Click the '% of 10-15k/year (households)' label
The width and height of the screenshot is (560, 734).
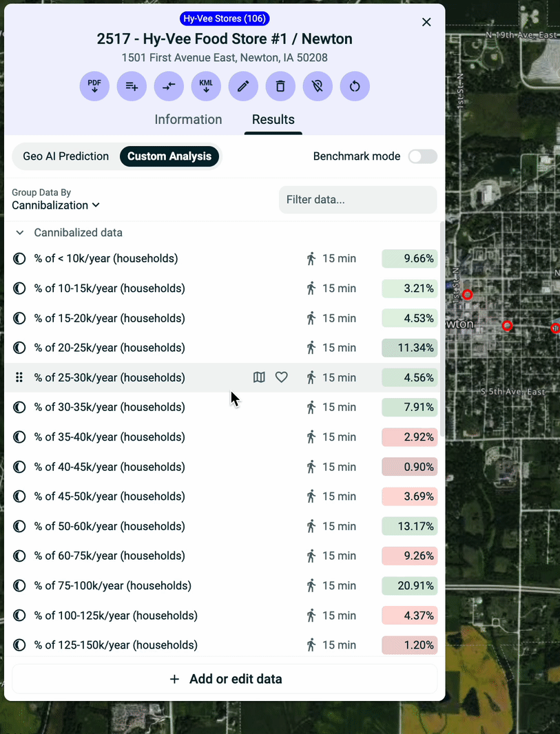point(110,289)
